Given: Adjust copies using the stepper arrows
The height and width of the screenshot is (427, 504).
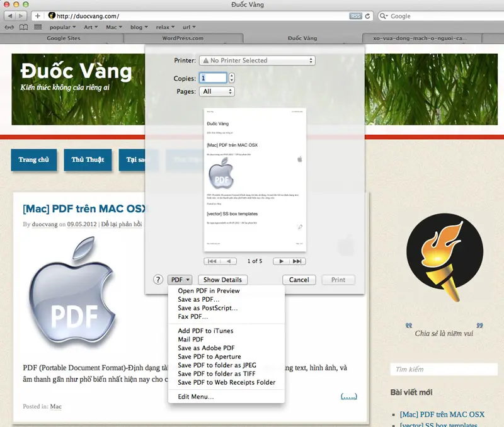Looking at the screenshot, I should 231,78.
